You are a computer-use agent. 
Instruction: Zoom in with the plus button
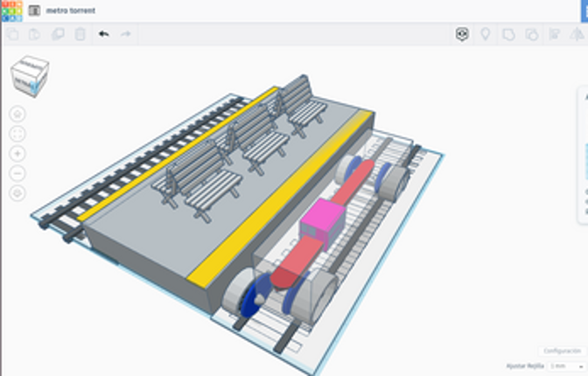[x=18, y=153]
